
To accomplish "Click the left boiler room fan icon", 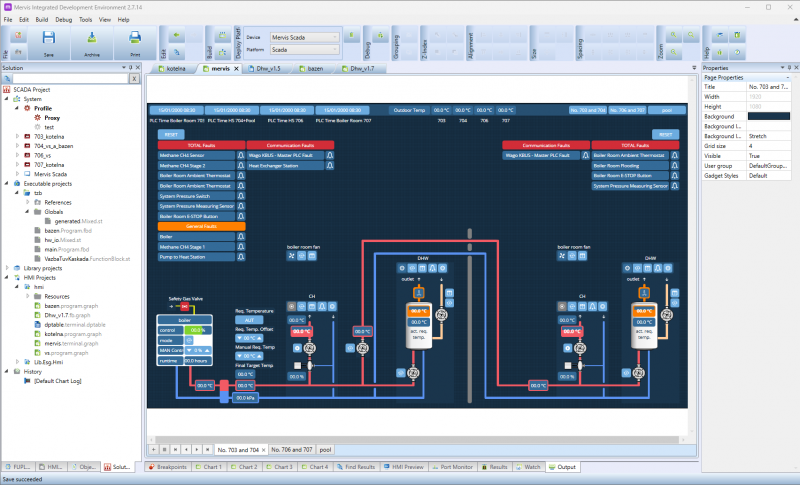I will click(291, 256).
